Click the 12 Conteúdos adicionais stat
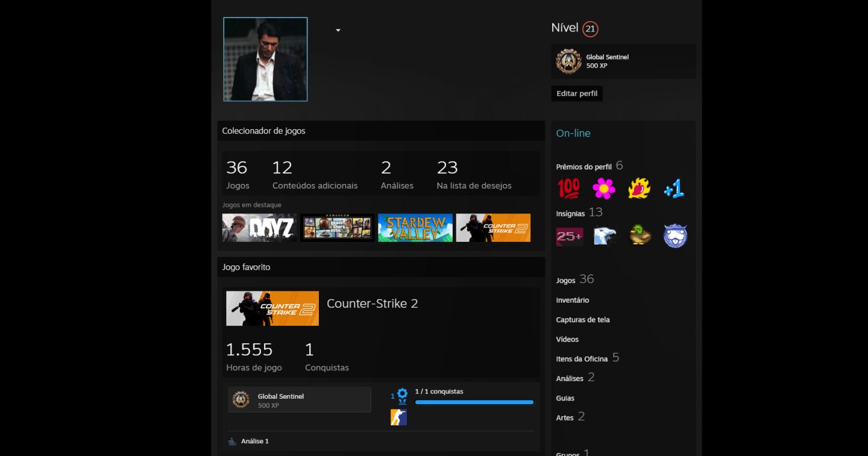 315,174
